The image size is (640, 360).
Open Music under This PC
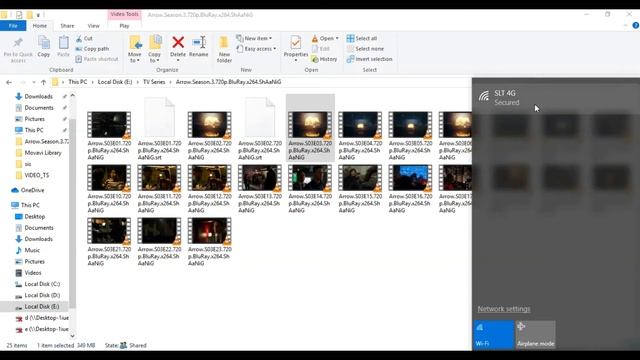click(32, 250)
